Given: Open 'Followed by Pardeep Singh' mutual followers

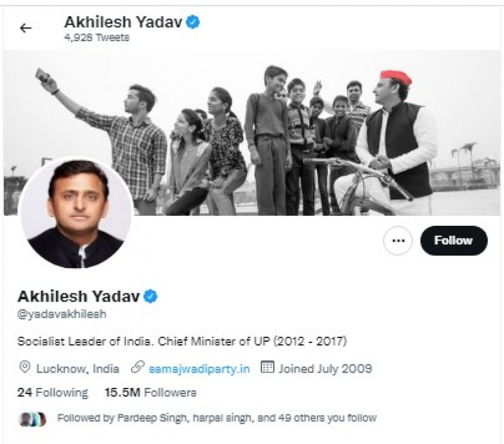Looking at the screenshot, I should pos(216,418).
